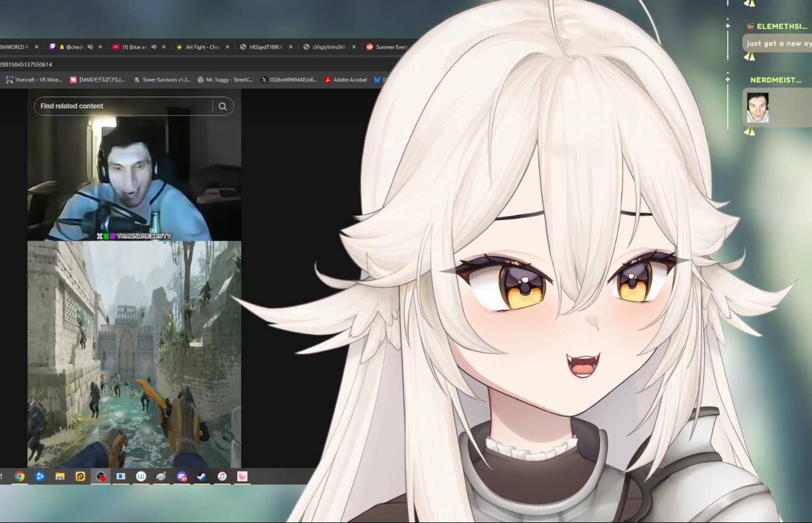The image size is (812, 523).
Task: Close the hRSqedT1BRU tab
Action: (290, 47)
